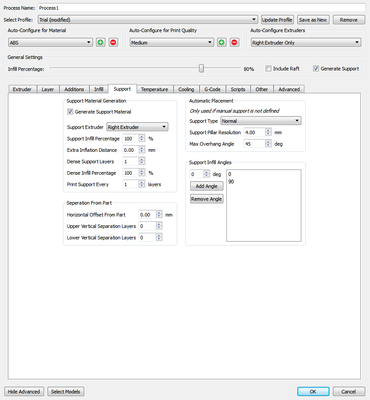Confirm settings with OK button
The image size is (370, 400).
[x=313, y=391]
